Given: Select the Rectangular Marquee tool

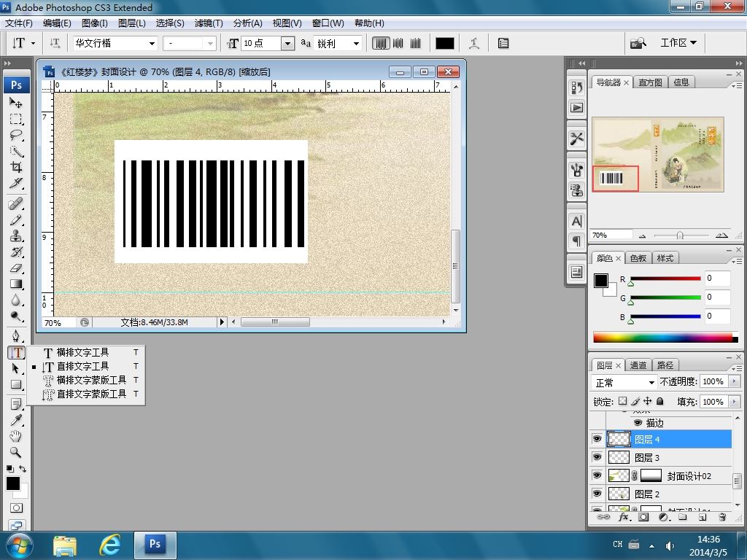Looking at the screenshot, I should (x=16, y=119).
